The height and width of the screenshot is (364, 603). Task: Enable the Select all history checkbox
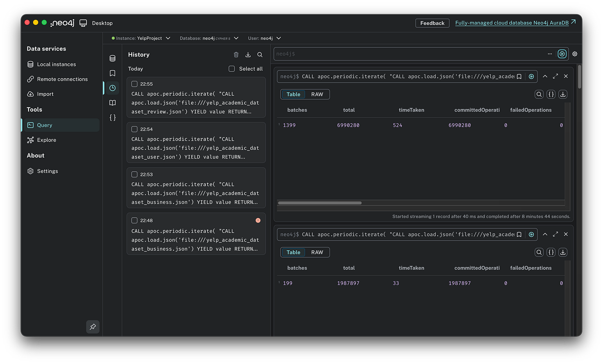(232, 69)
